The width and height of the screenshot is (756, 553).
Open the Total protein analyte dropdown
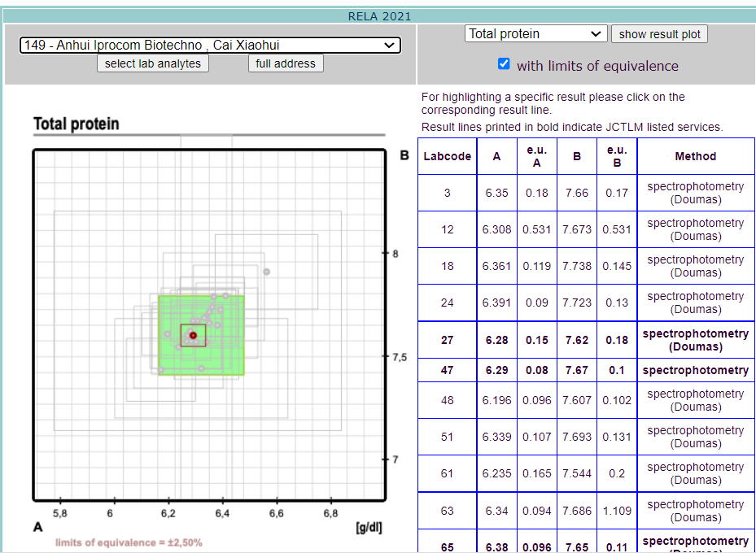pos(535,33)
